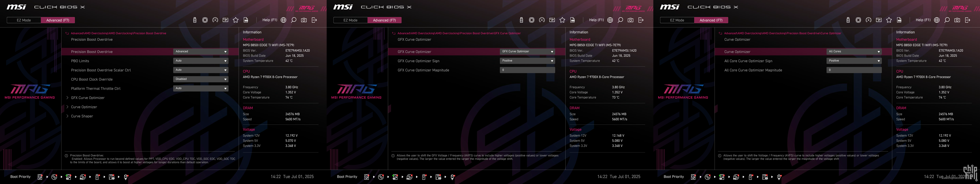Open Favorites star icon in left screen
The height and width of the screenshot is (184, 980).
click(x=236, y=20)
